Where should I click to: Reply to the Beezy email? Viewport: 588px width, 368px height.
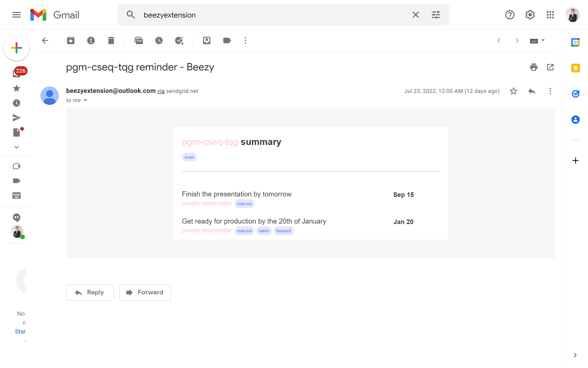[x=90, y=293]
